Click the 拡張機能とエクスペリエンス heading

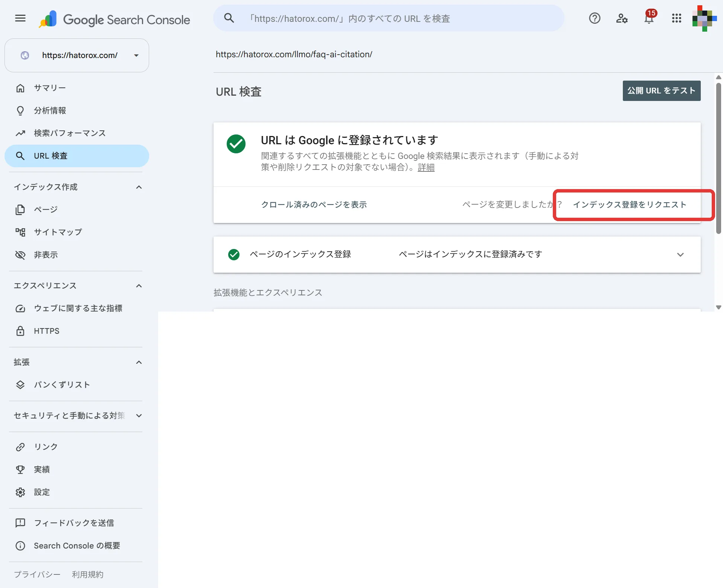click(268, 293)
